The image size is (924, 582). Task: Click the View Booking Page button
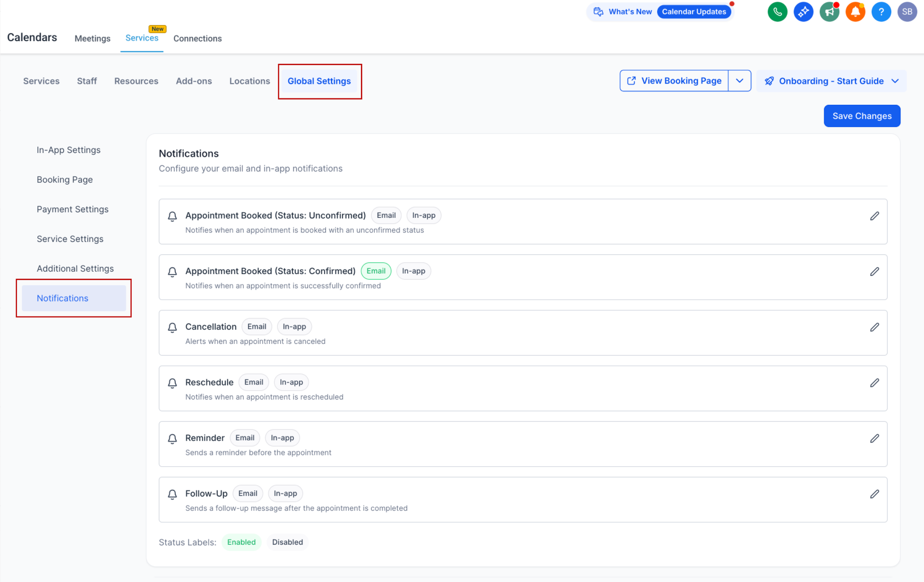[674, 81]
